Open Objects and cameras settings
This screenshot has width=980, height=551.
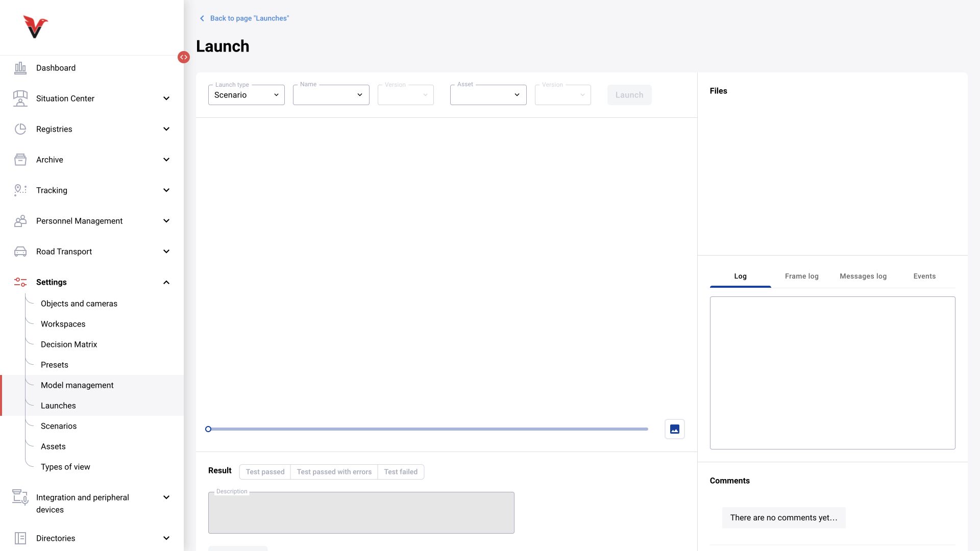pyautogui.click(x=79, y=304)
